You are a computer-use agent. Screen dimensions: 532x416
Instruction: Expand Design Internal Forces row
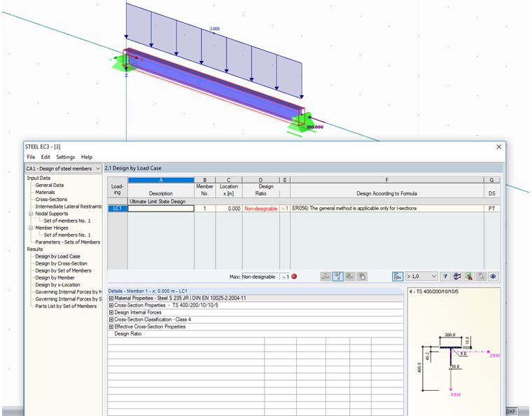tap(111, 312)
